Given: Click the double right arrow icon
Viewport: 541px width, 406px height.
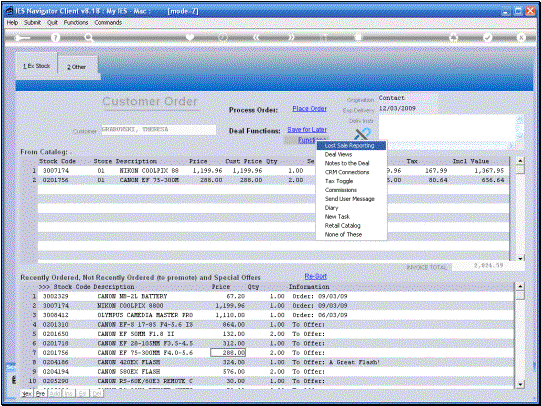Looking at the screenshot, I should tap(292, 37).
